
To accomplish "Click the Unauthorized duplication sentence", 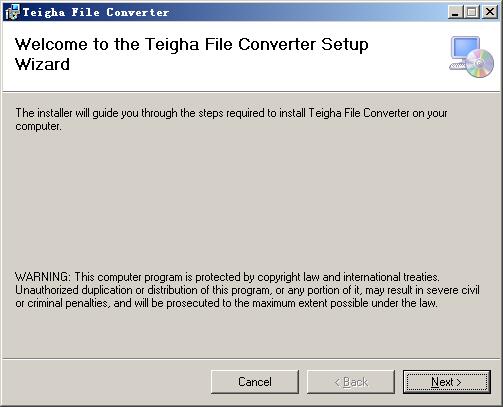I will point(247,290).
